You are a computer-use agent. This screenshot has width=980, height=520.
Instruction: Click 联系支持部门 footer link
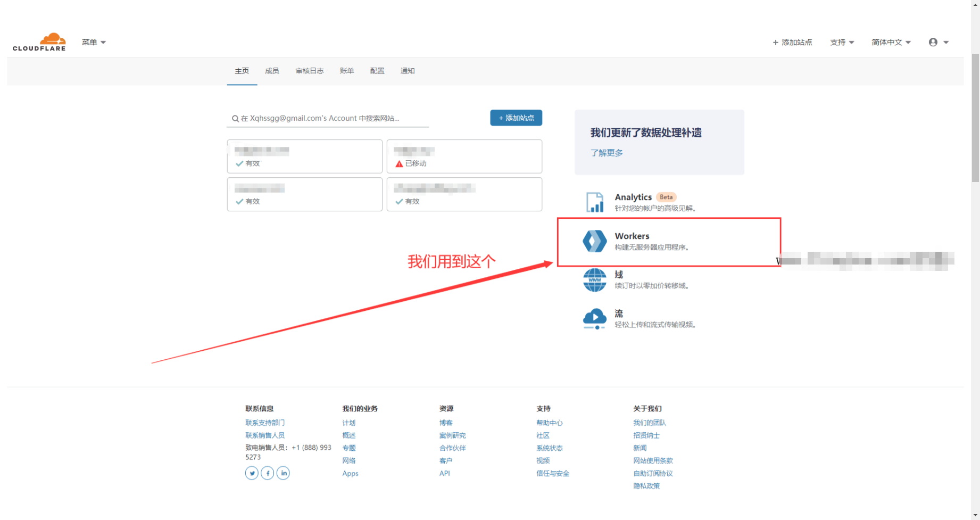click(x=265, y=423)
